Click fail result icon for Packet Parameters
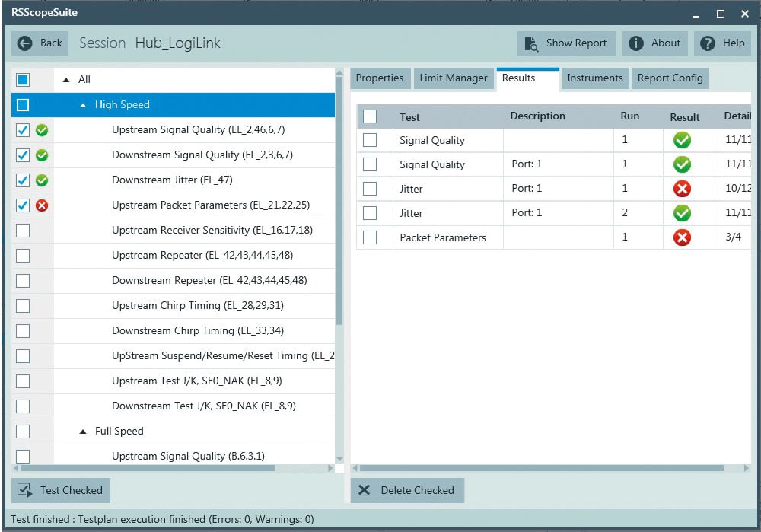Viewport: 761px width, 532px height. tap(682, 237)
